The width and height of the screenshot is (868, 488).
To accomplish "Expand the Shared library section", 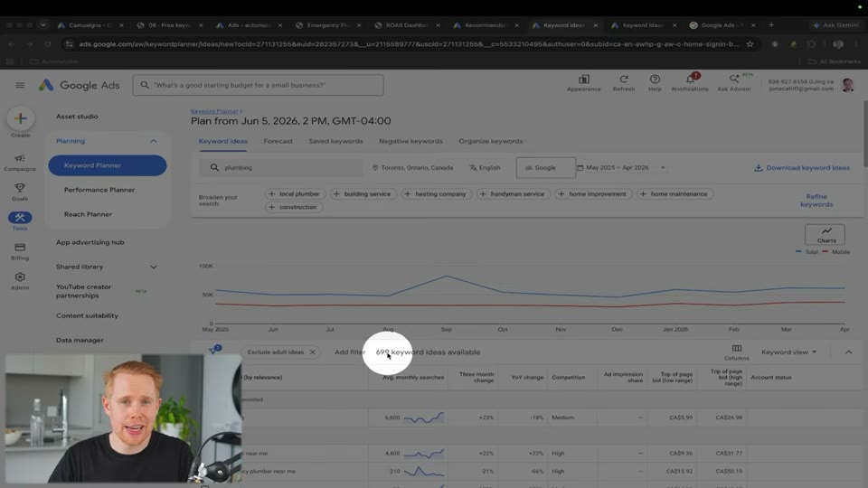I will [x=154, y=267].
